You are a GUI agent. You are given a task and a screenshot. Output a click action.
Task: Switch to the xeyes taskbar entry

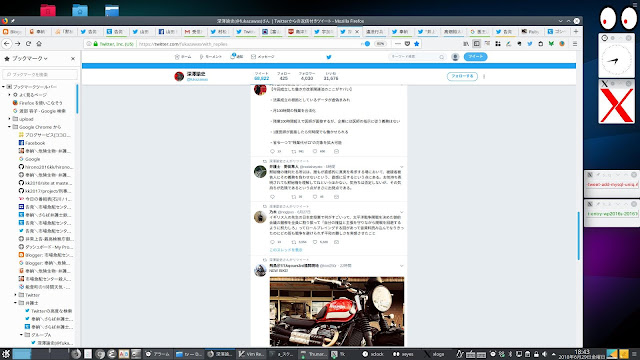(403, 354)
